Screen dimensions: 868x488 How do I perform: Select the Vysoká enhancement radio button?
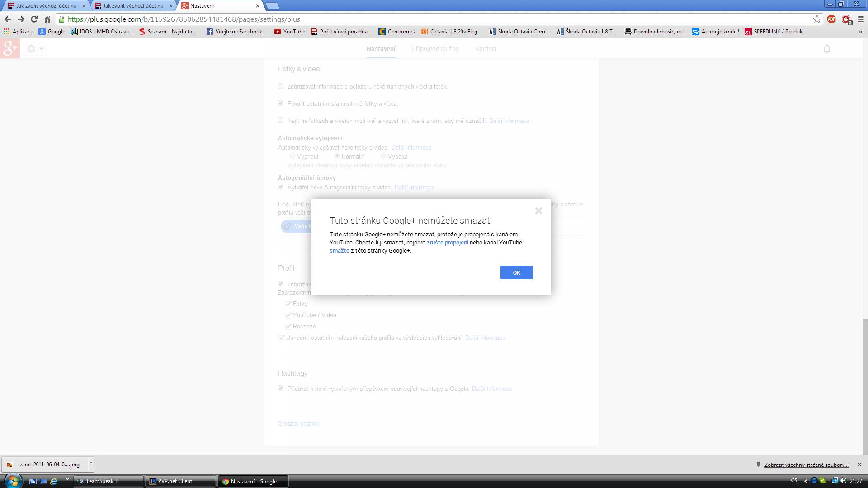383,156
